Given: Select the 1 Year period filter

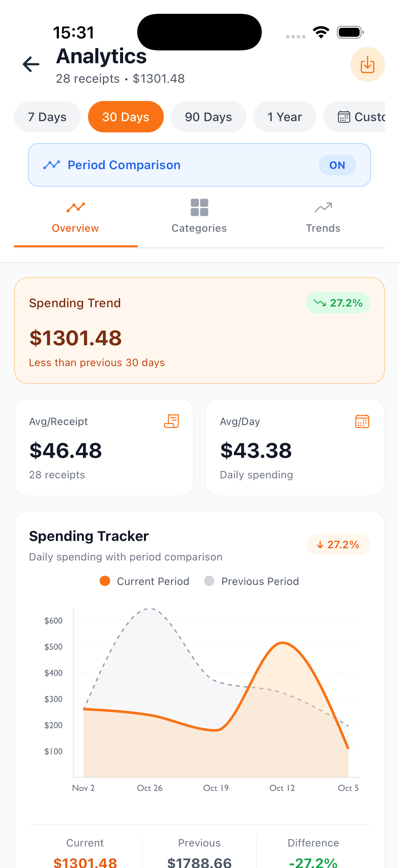Looking at the screenshot, I should point(285,117).
